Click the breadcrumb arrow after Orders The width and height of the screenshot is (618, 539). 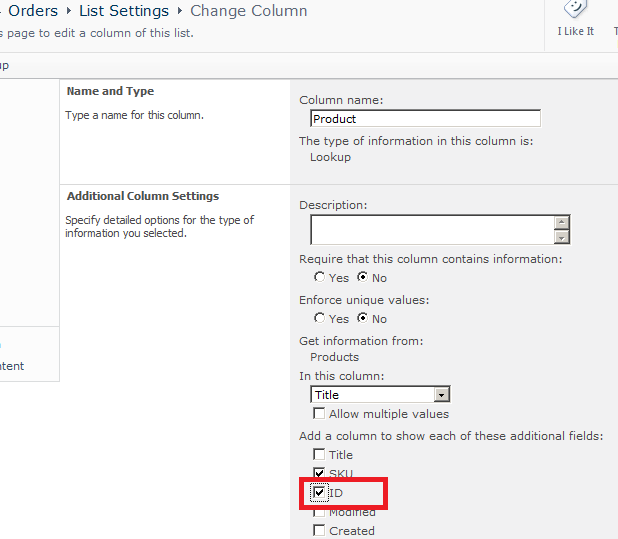[x=69, y=12]
